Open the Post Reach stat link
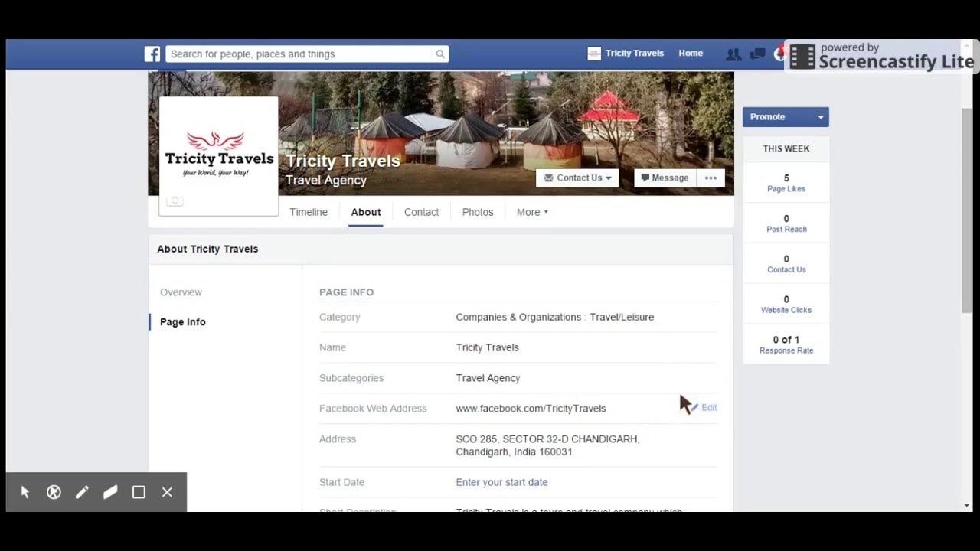The height and width of the screenshot is (551, 980). coord(786,230)
